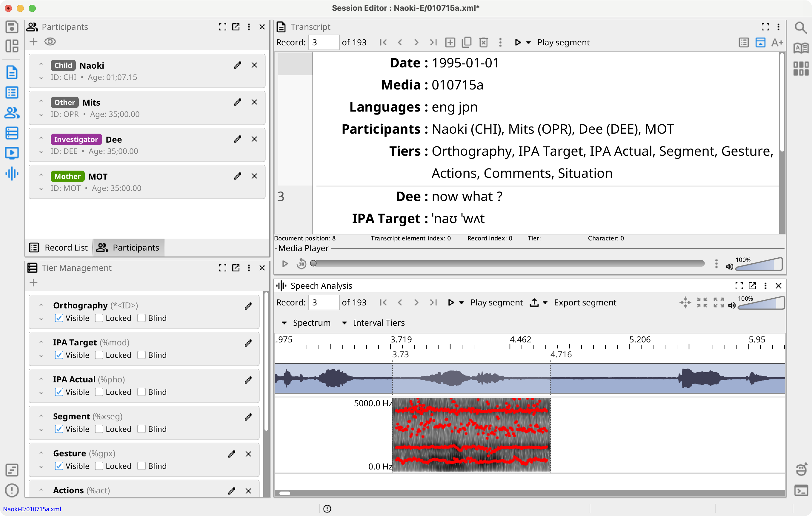
Task: Play media in the Media Player
Action: tap(285, 264)
